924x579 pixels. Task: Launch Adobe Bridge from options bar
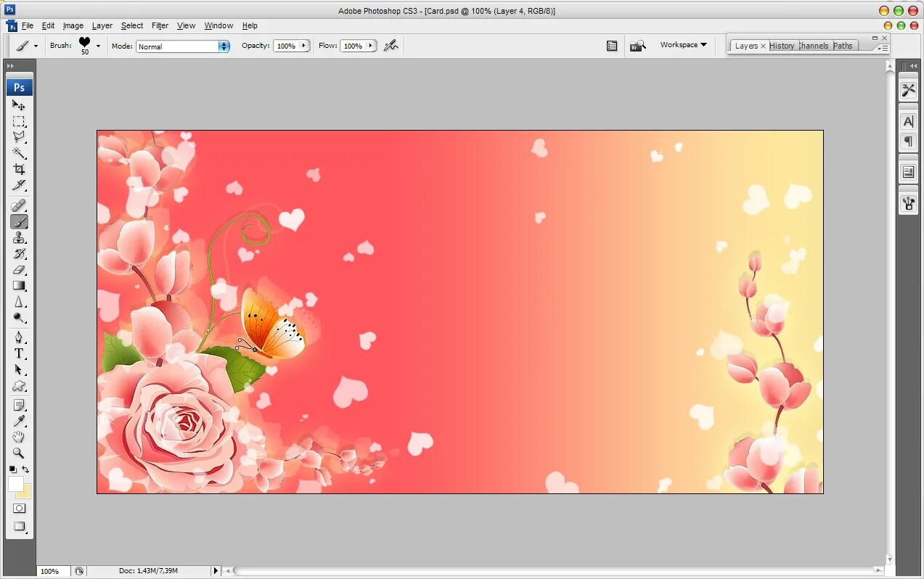pos(637,46)
